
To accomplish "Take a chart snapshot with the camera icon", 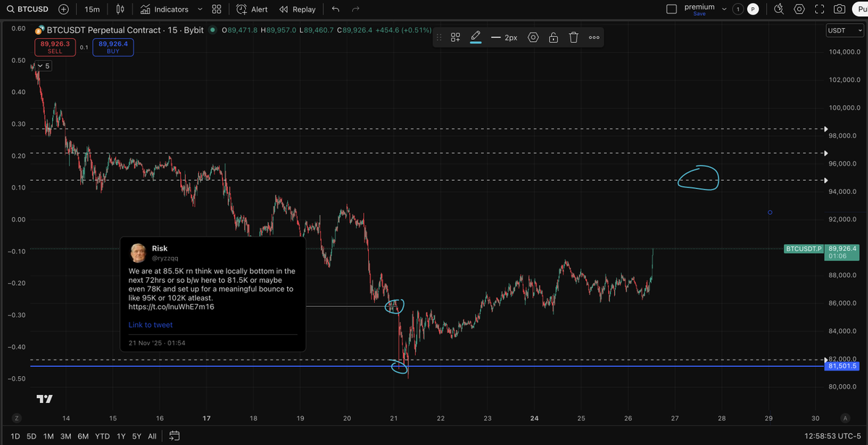I will point(838,9).
